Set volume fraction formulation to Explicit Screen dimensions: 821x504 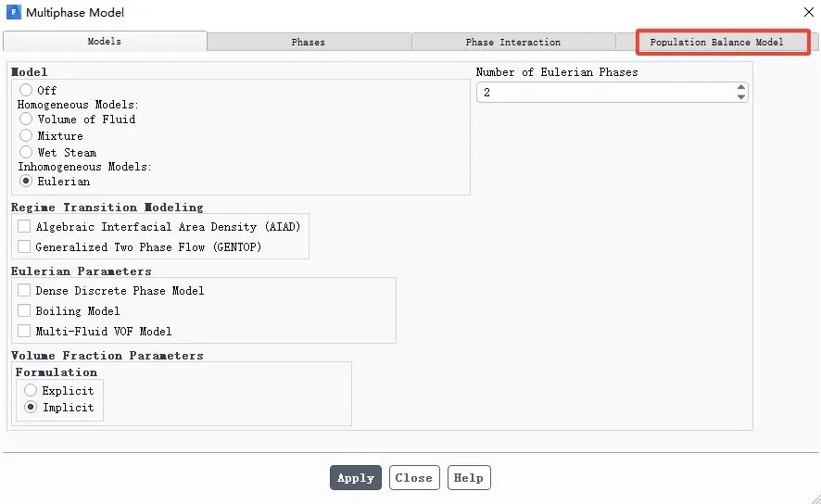coord(31,390)
